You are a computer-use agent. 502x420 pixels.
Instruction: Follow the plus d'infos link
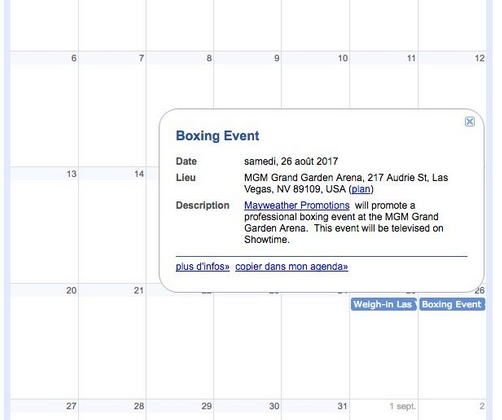202,267
